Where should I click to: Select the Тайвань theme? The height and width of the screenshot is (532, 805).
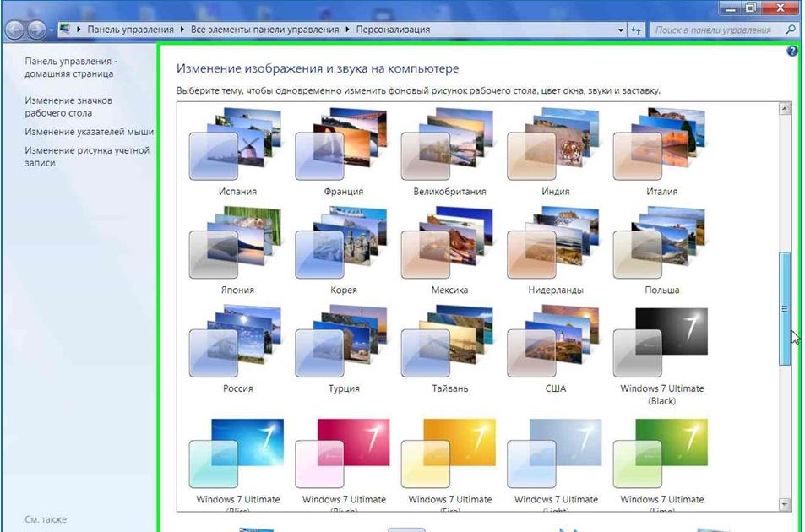[x=449, y=350]
